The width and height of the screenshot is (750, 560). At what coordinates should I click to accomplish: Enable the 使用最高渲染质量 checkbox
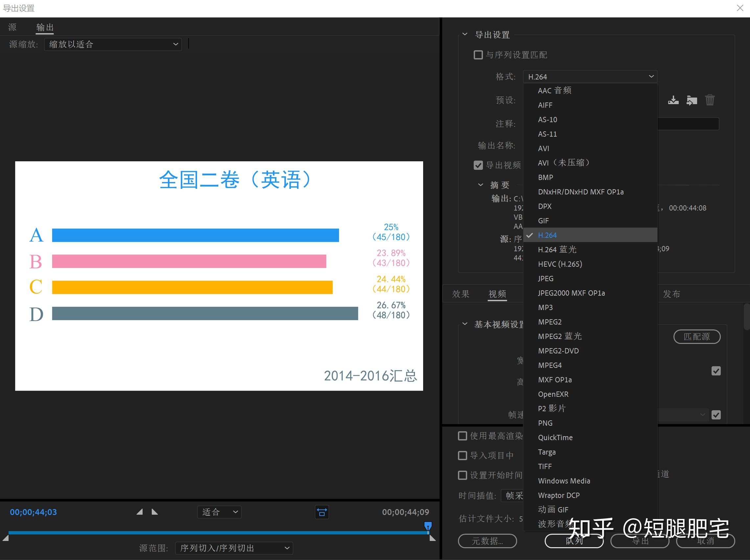click(463, 436)
